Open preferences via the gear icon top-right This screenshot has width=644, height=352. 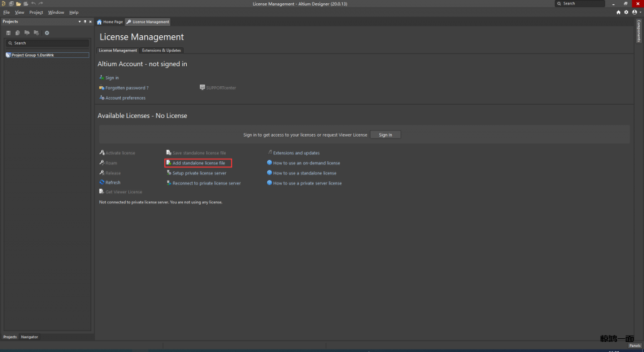coord(626,12)
